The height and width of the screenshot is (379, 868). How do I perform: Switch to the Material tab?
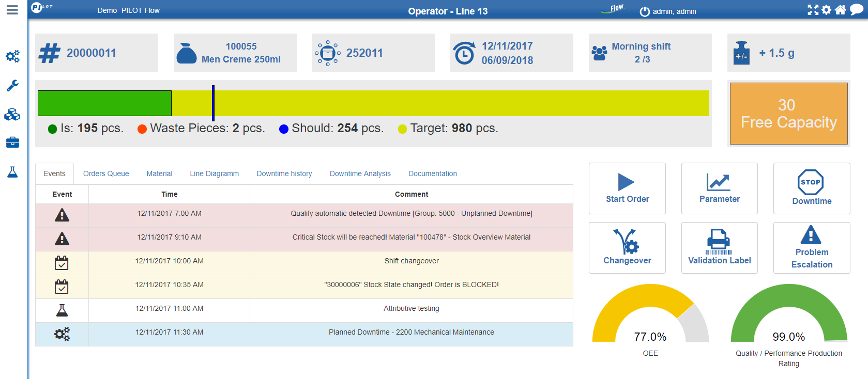coord(159,173)
